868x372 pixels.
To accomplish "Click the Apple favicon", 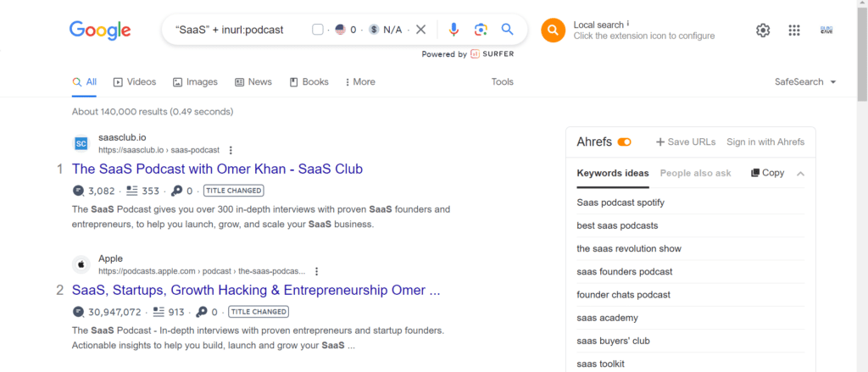I will point(81,265).
